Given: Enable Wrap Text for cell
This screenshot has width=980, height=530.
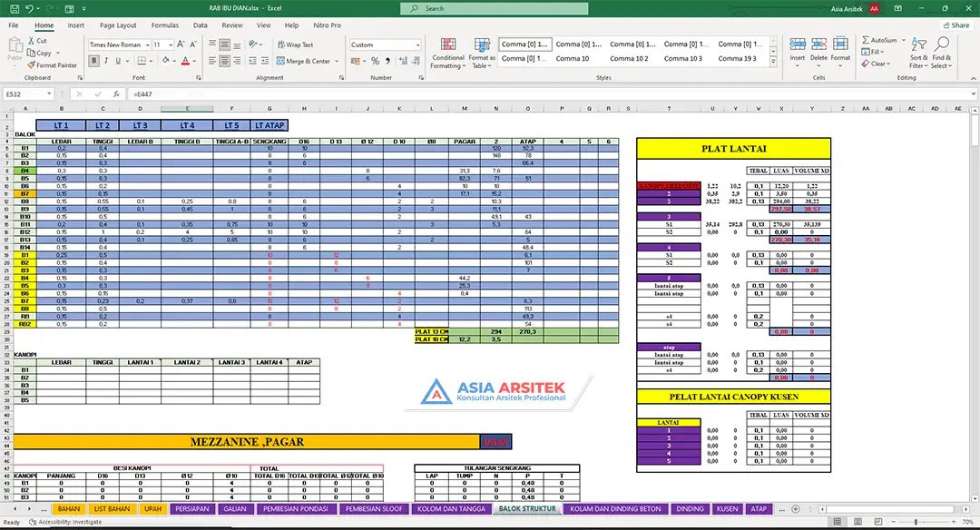Looking at the screenshot, I should (295, 44).
